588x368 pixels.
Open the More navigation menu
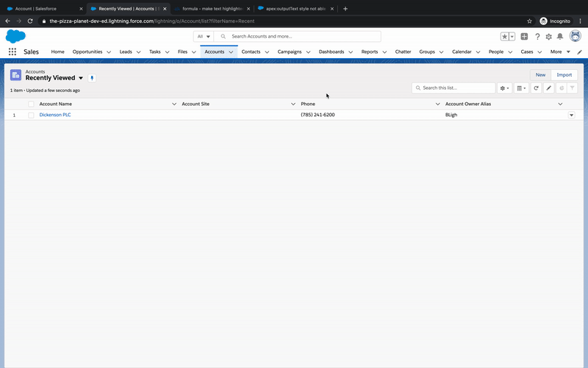pyautogui.click(x=560, y=52)
